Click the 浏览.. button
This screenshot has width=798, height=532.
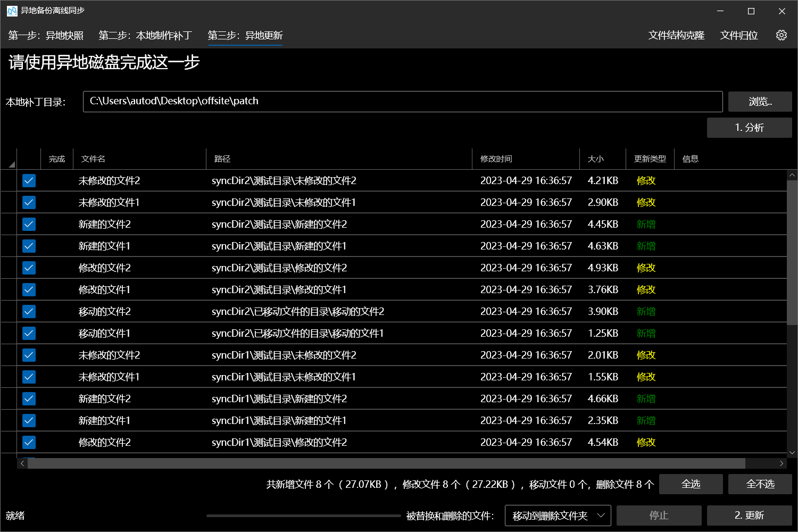[760, 102]
